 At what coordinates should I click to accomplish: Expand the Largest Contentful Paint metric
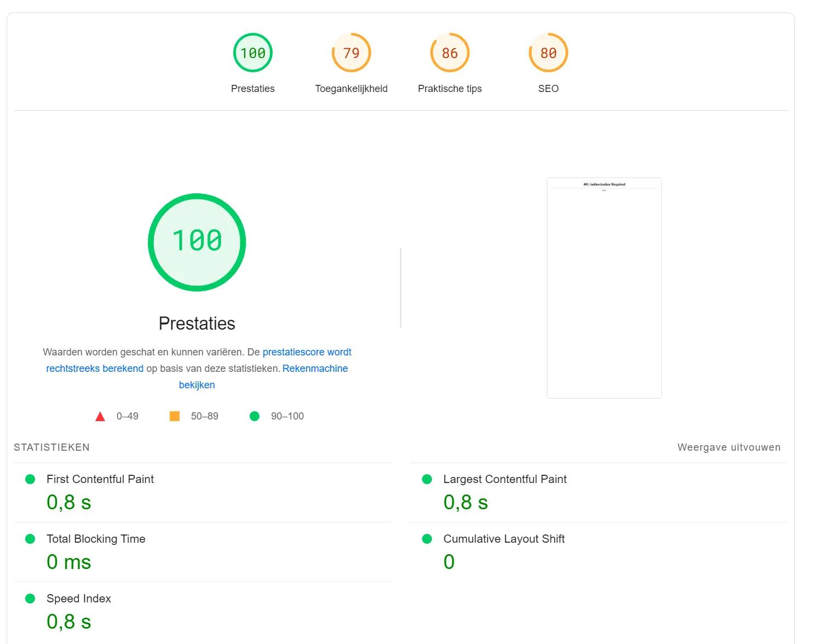(505, 479)
